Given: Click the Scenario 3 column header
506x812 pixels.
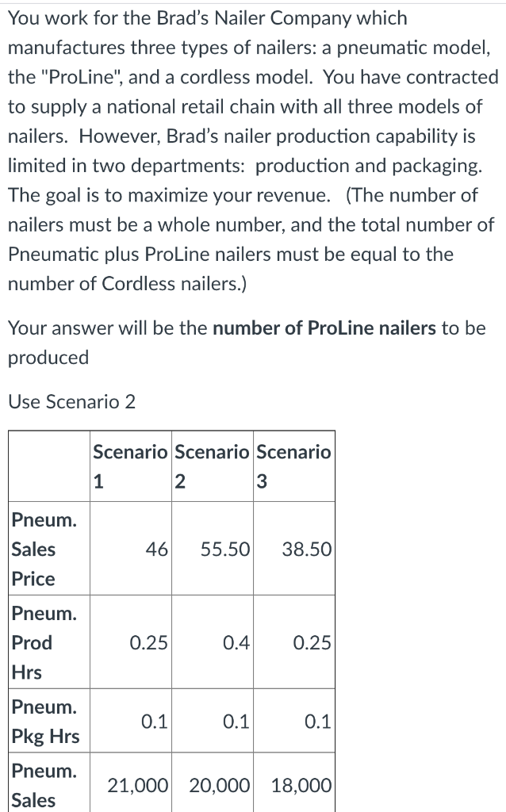Looking at the screenshot, I should click(294, 466).
